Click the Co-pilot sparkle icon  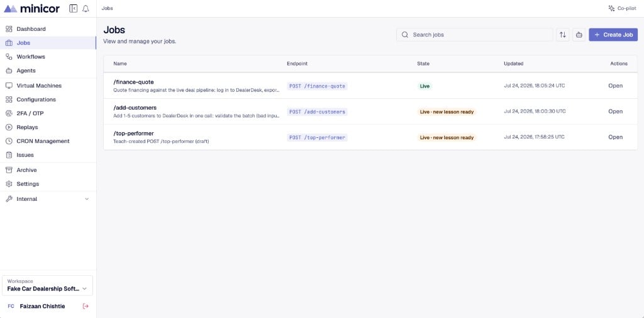(x=611, y=8)
